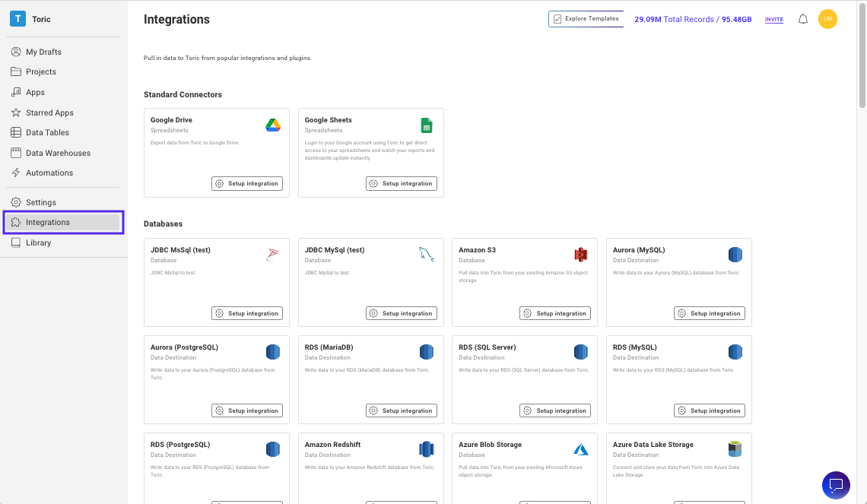This screenshot has height=504, width=867.
Task: Set up Amazon S3 integration
Action: point(555,313)
